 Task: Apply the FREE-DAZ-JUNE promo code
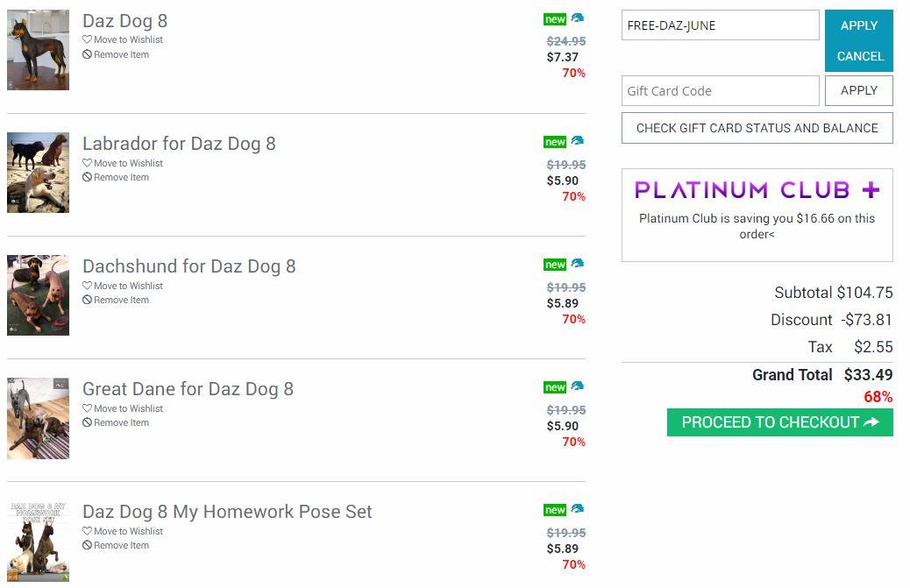858,25
